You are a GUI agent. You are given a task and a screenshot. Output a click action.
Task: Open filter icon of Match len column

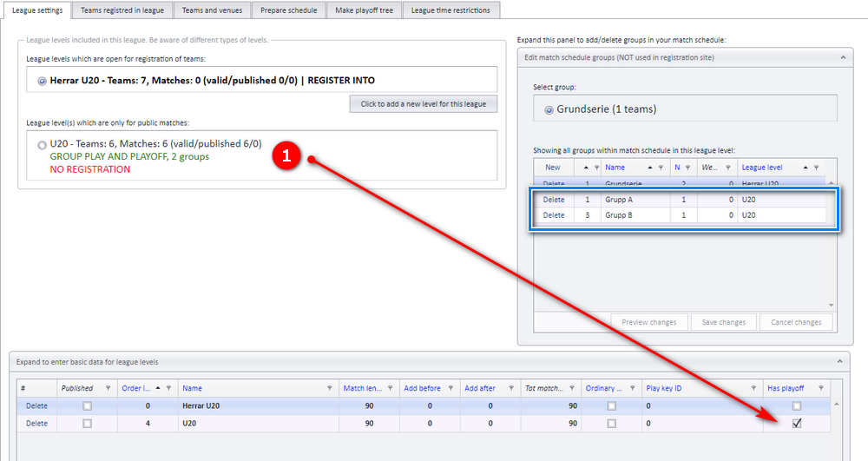click(390, 388)
